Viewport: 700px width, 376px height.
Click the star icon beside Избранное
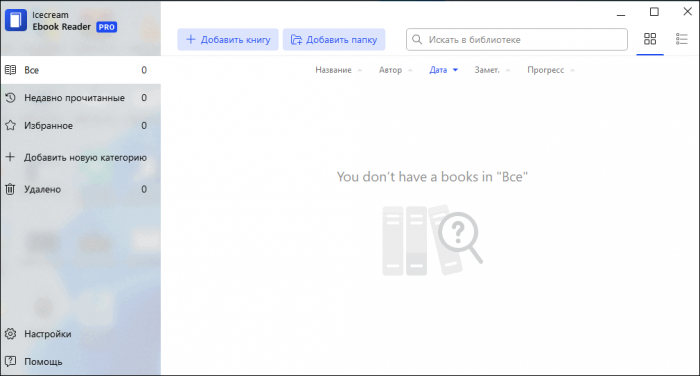point(10,125)
